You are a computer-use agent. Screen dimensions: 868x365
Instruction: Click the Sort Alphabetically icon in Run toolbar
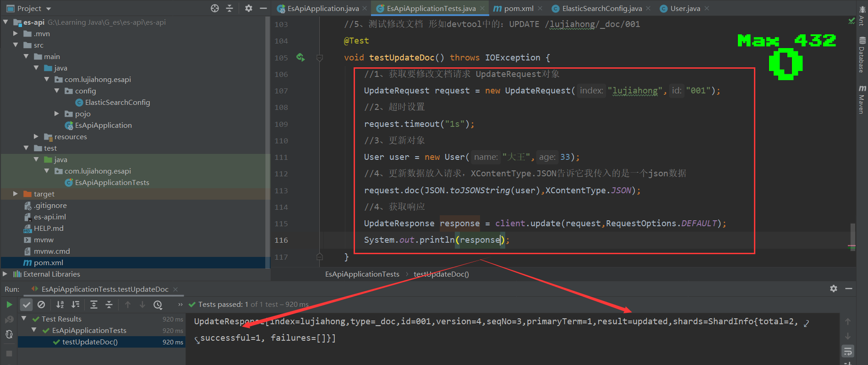coord(60,305)
